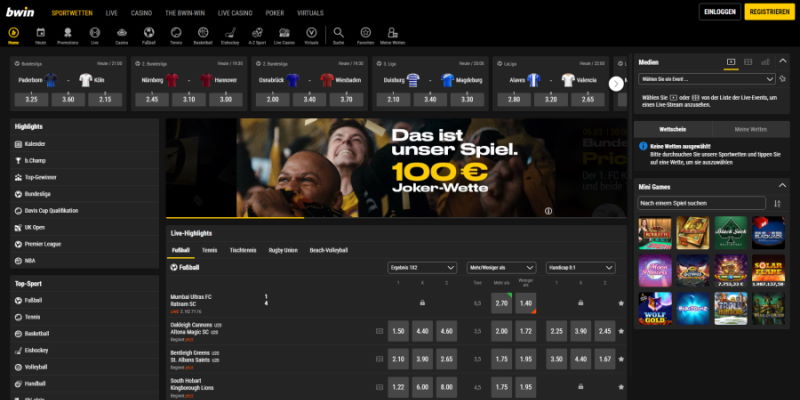The width and height of the screenshot is (800, 400).
Task: Select the Tennis ball toolbar icon
Action: coord(176,33)
